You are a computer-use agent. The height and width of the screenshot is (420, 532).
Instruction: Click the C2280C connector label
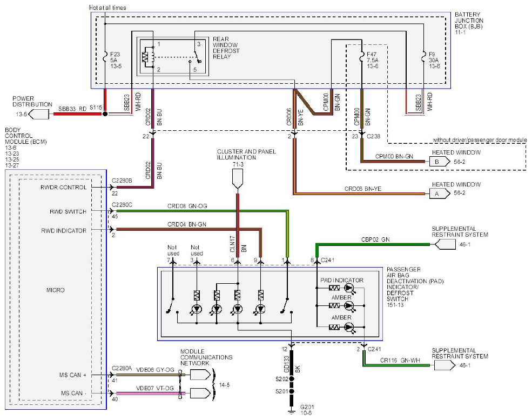122,205
